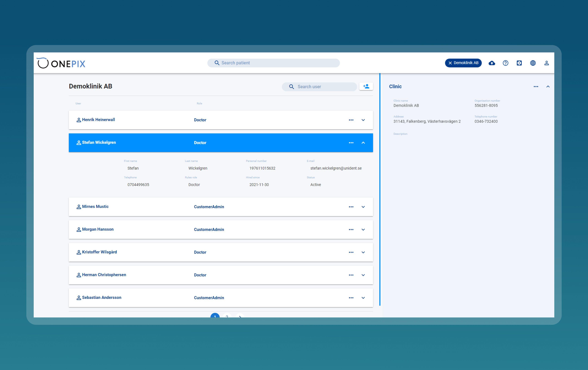588x370 pixels.
Task: Expand the Sebastian Andersson row
Action: coord(363,298)
